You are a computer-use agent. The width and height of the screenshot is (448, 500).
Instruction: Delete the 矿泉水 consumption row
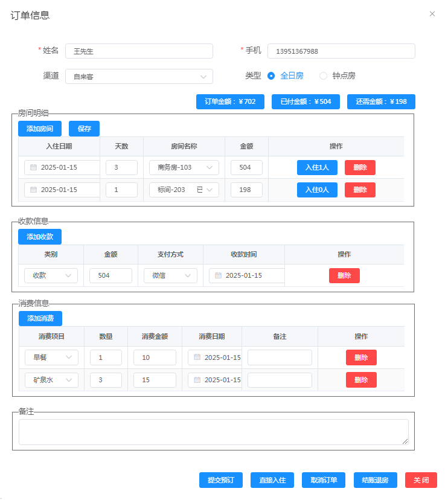pyautogui.click(x=361, y=380)
